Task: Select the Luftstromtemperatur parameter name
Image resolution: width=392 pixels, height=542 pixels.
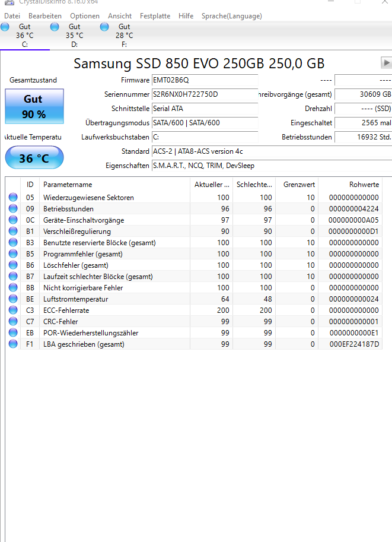Action: tap(76, 299)
